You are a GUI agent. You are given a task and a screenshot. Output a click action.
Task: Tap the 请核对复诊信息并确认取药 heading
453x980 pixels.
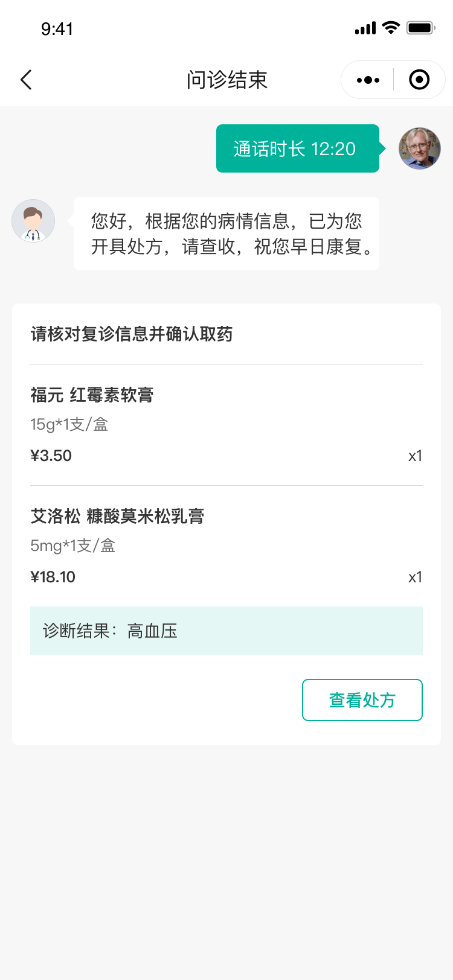click(x=132, y=334)
